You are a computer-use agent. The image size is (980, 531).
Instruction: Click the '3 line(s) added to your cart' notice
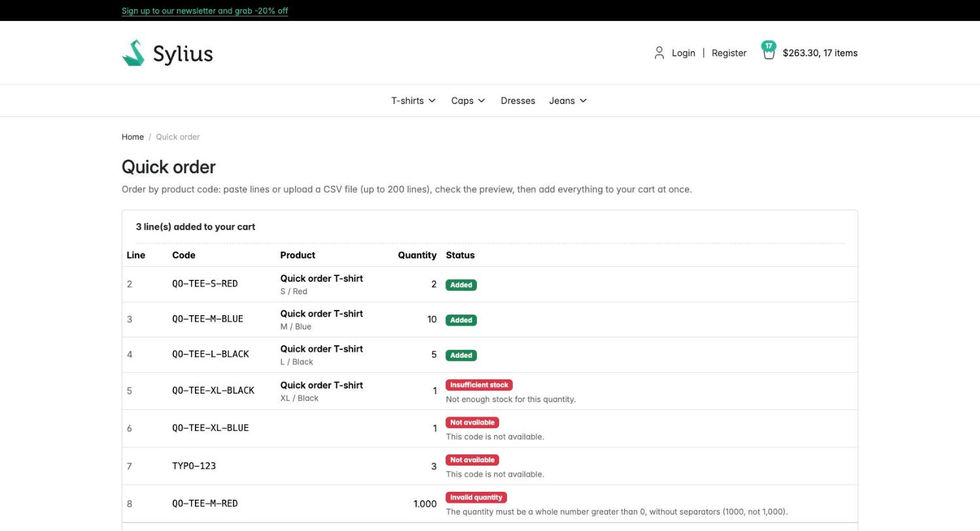coord(196,227)
